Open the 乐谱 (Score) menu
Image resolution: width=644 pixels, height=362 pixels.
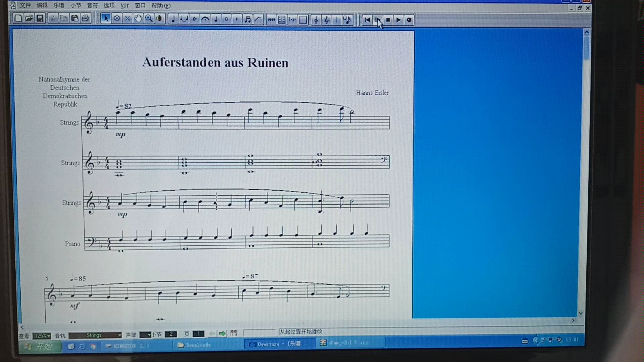[59, 5]
